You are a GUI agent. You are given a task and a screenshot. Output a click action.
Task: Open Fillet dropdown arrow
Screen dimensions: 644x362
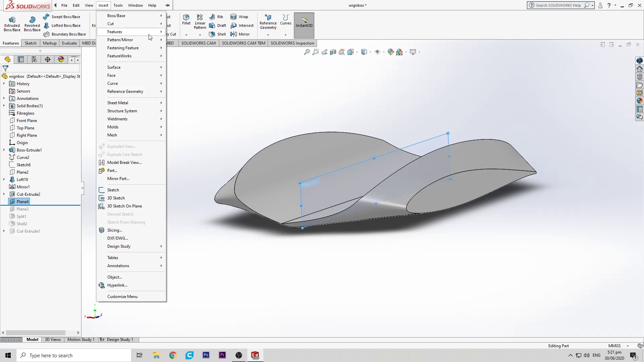click(186, 35)
